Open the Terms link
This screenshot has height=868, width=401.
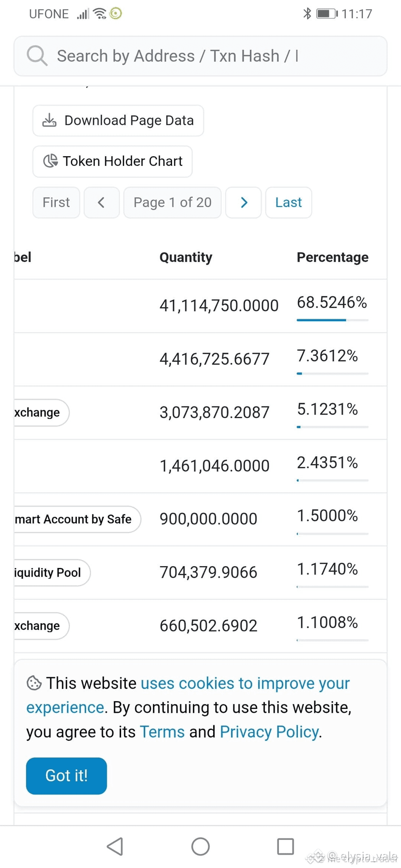162,732
